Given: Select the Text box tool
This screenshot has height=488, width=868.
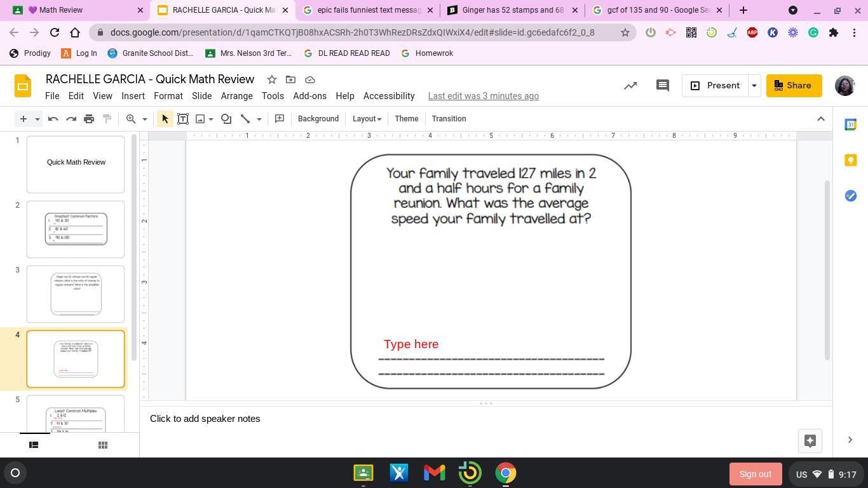Looking at the screenshot, I should [183, 119].
